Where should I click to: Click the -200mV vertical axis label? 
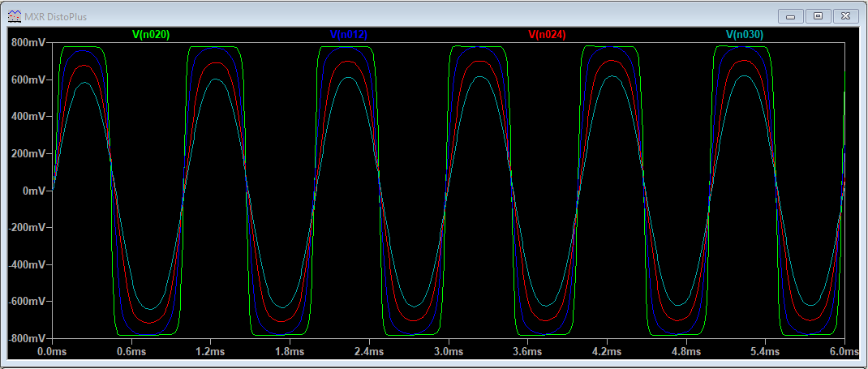click(28, 227)
